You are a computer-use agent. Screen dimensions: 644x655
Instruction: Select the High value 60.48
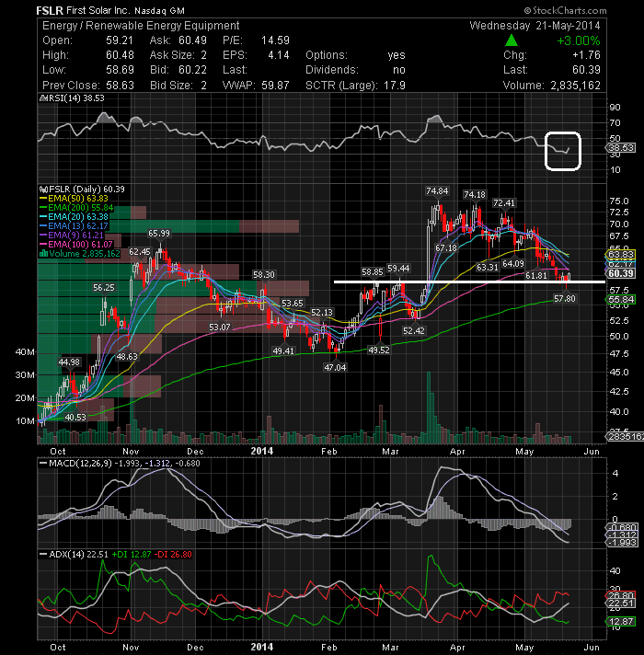click(x=120, y=55)
